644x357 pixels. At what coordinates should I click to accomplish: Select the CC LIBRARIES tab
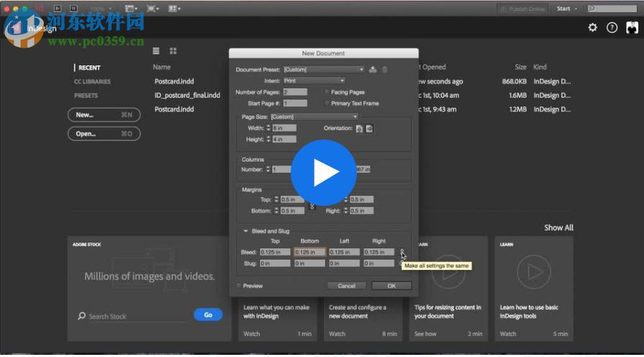[92, 82]
